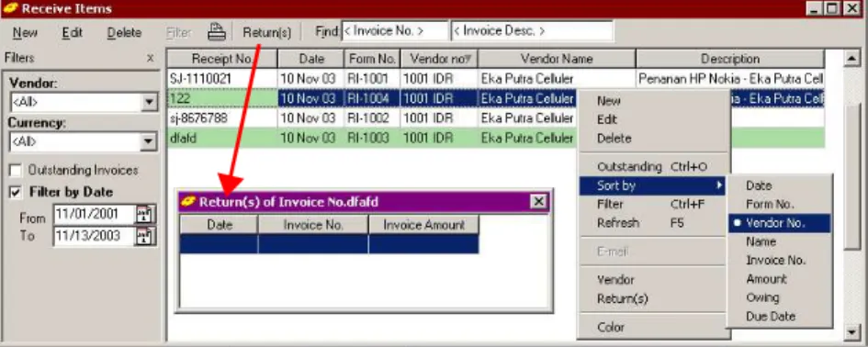Click the scroll down arrow of grid scrollbar
This screenshot has height=347, width=868.
[x=852, y=331]
